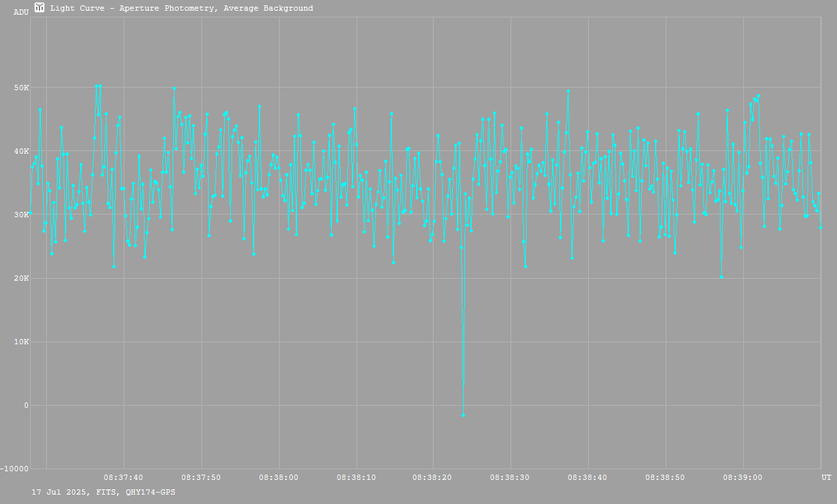
Task: Click the 17 Jul 2025 QHY174-GPS footer text
Action: [104, 492]
